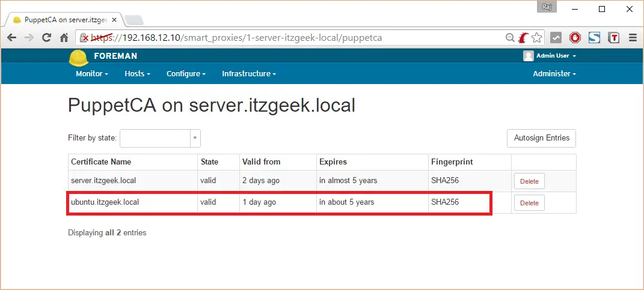This screenshot has width=644, height=290.
Task: Maximize the browser window
Action: point(602,9)
